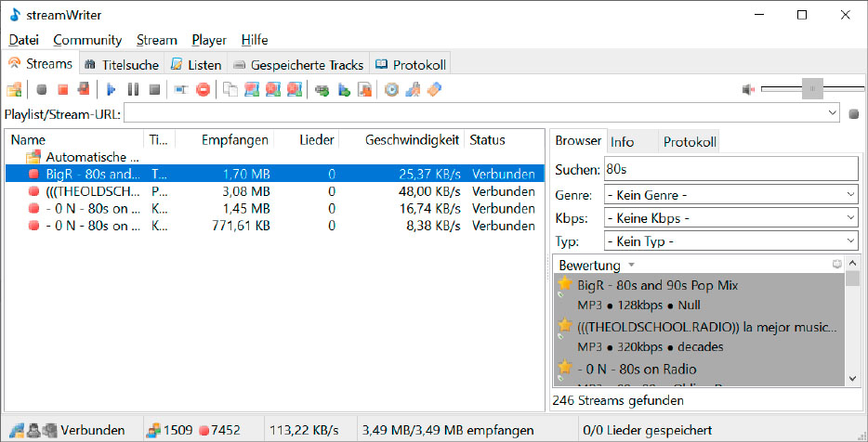Screen dimensions: 868x442
Task: Select BigR - 80s and 90s Pop Mix in the browser
Action: 699,294
